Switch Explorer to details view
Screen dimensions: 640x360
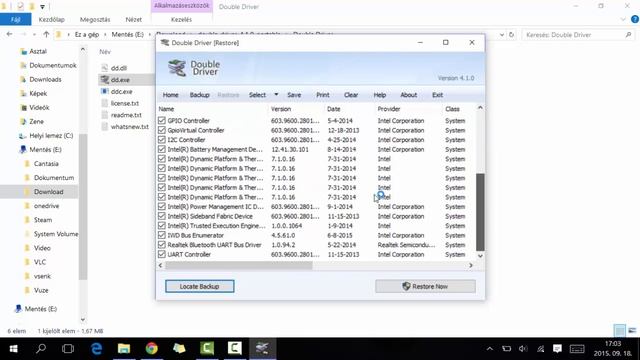coord(620,331)
